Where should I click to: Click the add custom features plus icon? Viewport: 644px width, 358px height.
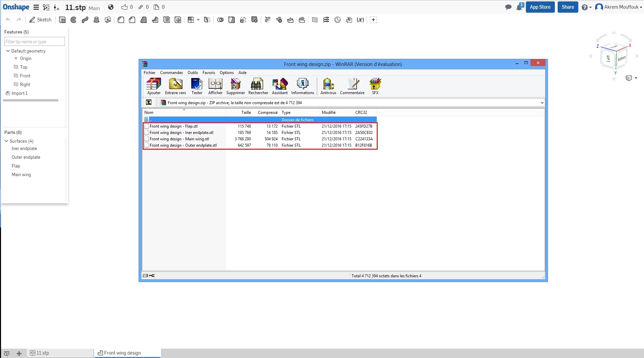coord(373,20)
